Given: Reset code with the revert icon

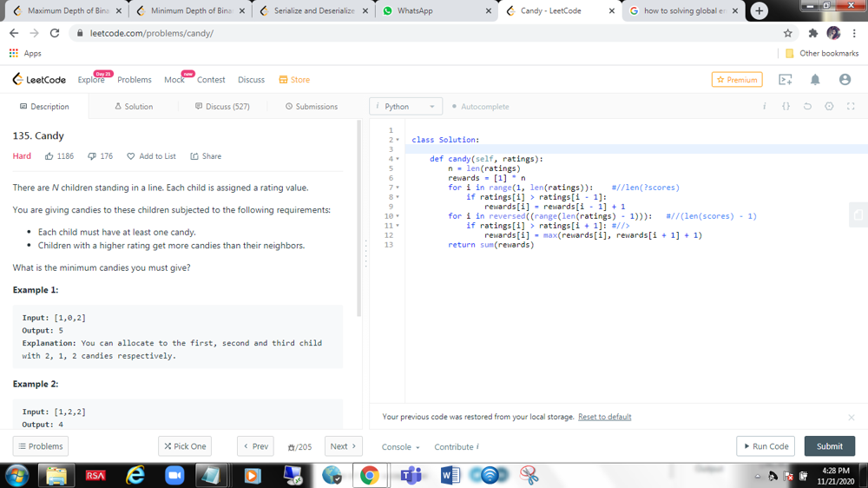Looking at the screenshot, I should (807, 107).
